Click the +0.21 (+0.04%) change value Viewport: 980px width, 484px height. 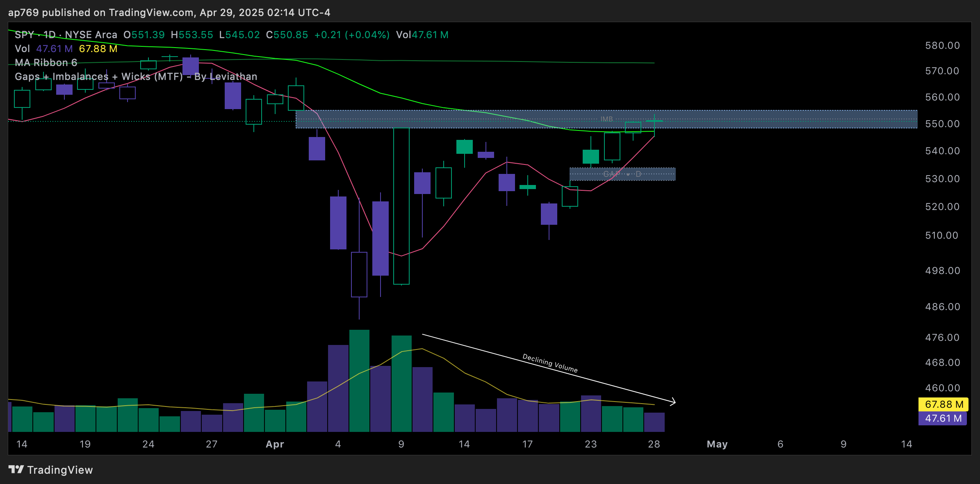pyautogui.click(x=352, y=35)
